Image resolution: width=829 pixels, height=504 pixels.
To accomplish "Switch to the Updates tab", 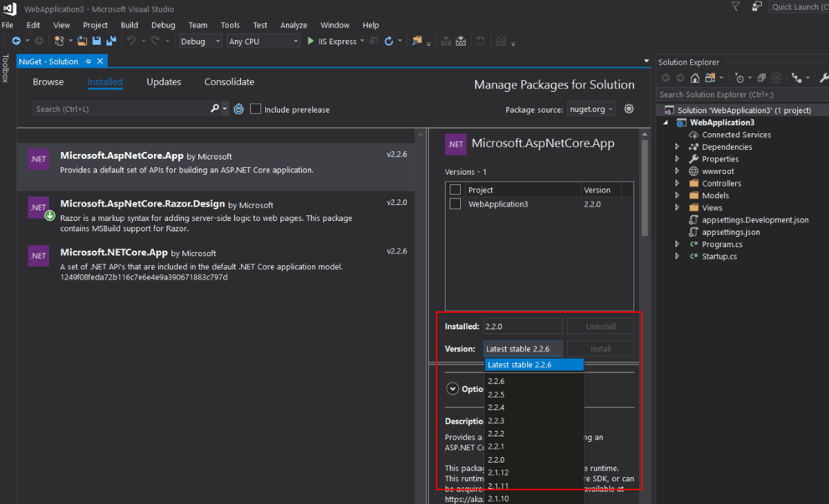I will (164, 82).
